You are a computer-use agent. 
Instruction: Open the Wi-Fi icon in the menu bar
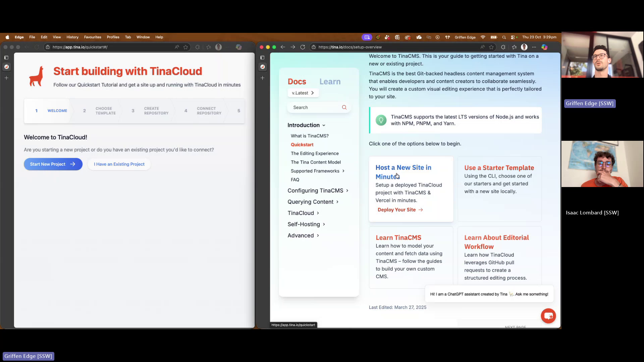[x=483, y=37]
